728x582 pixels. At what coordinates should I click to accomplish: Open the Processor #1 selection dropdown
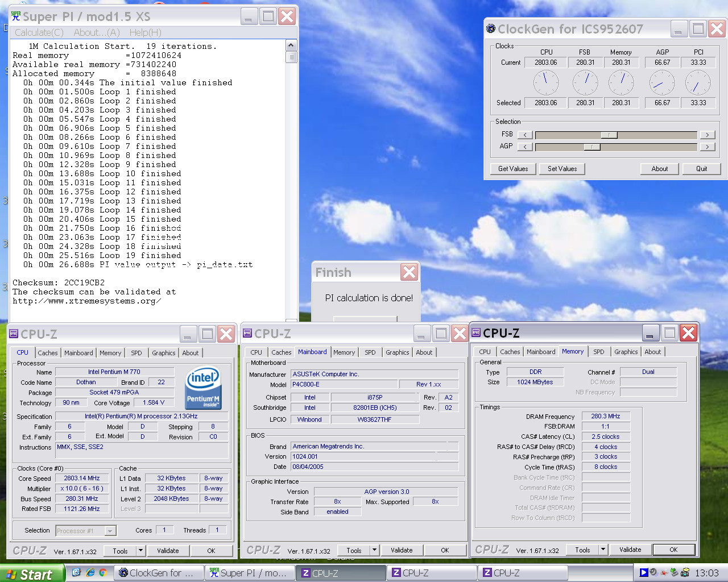coord(110,531)
